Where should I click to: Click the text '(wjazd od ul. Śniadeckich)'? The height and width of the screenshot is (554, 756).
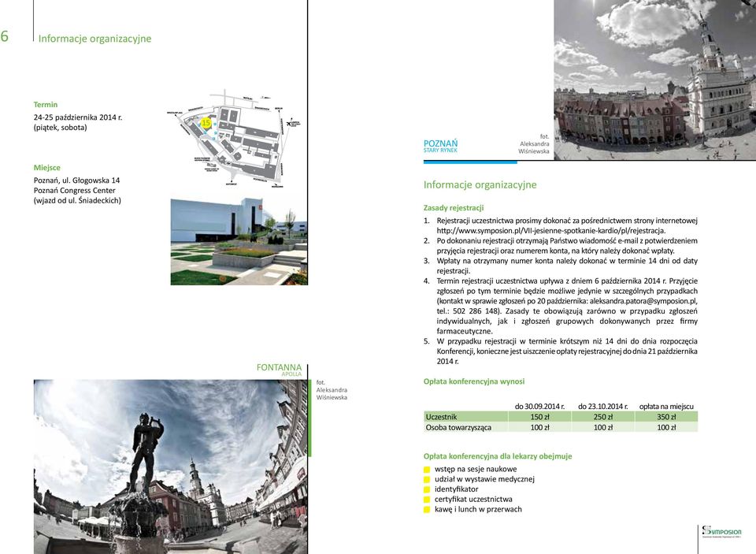[77, 201]
